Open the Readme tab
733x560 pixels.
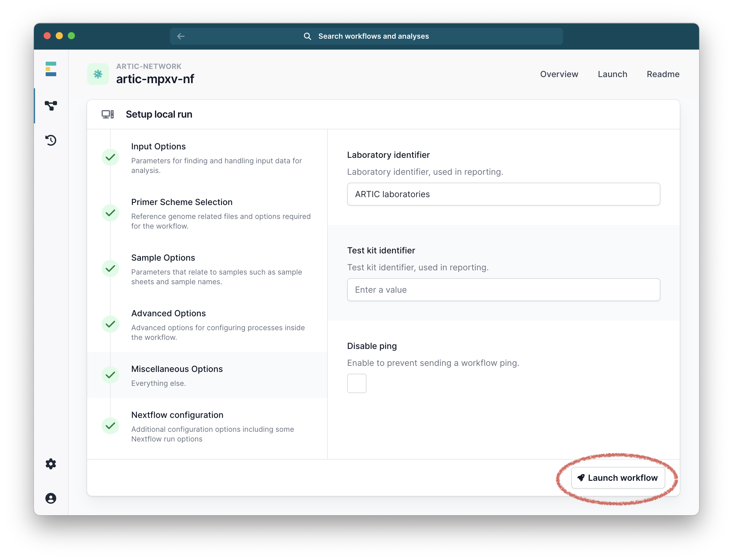point(663,74)
